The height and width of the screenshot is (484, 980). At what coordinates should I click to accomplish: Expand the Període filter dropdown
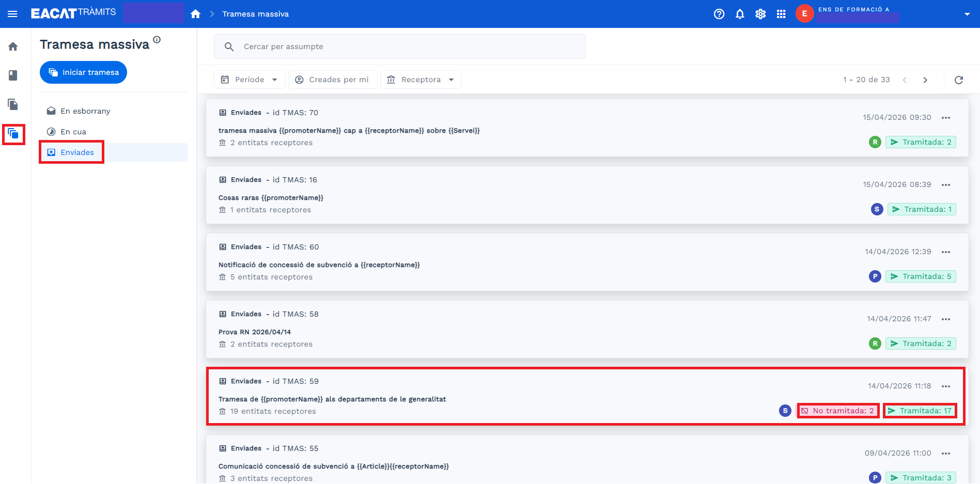(249, 80)
